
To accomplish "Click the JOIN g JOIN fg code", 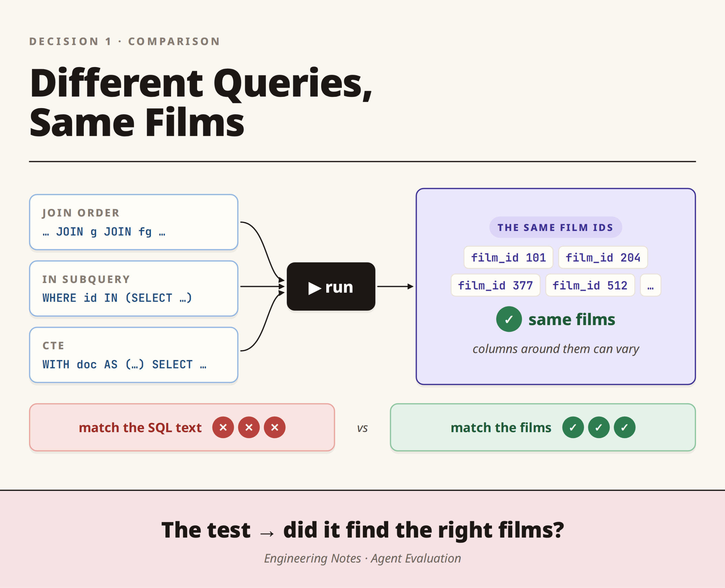I will [104, 231].
